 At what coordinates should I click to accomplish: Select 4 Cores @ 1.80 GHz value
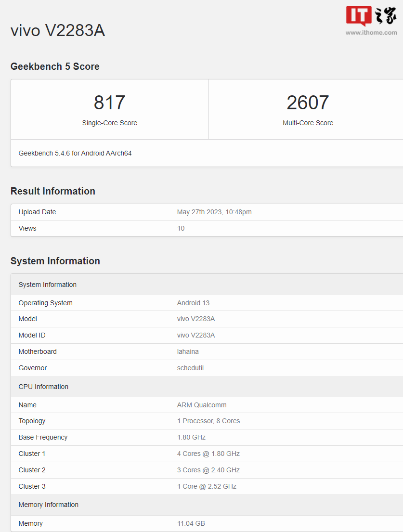click(208, 454)
